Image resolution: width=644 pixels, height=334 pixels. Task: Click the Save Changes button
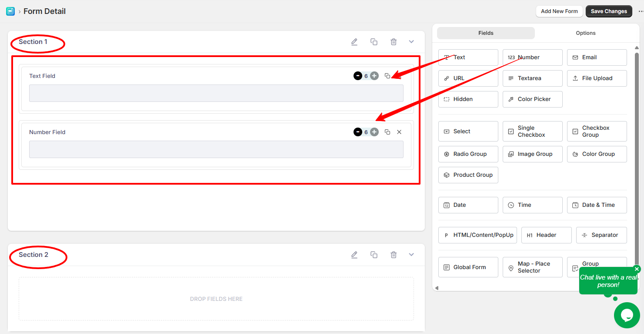(608, 11)
